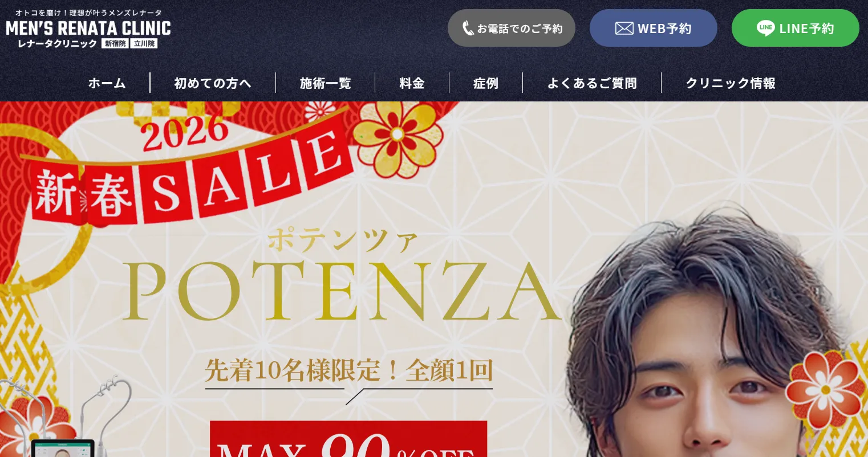Screen dimensions: 868x457
Task: Click the phone icon in reservation button
Action: [468, 28]
